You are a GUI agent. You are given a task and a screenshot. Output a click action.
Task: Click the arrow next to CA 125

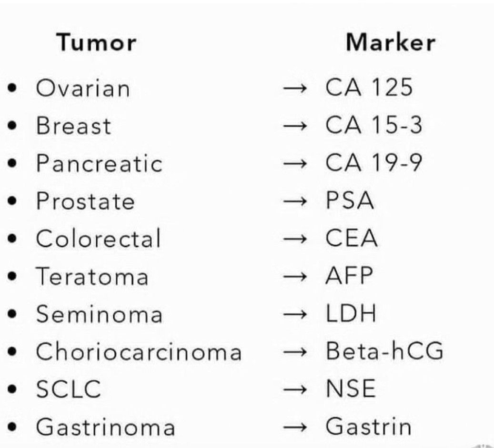(293, 89)
